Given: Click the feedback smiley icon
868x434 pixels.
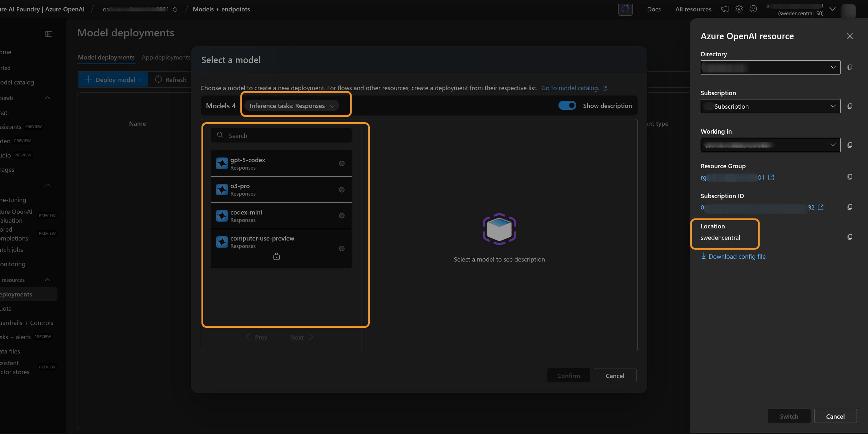Looking at the screenshot, I should [753, 9].
